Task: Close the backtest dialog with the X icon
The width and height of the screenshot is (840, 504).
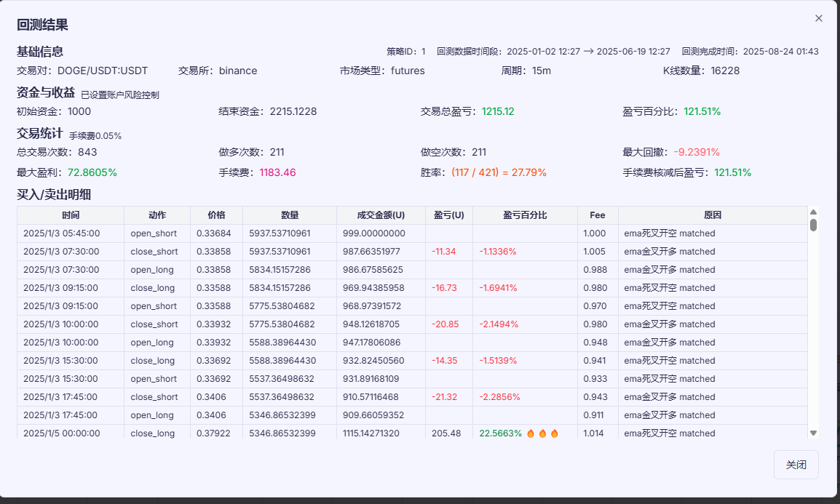Action: [x=819, y=18]
